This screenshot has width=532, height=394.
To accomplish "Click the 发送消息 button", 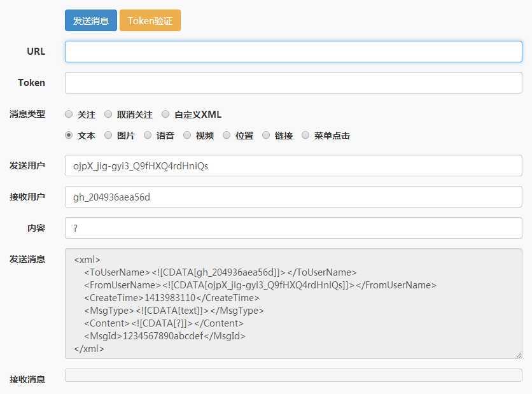I will 90,20.
